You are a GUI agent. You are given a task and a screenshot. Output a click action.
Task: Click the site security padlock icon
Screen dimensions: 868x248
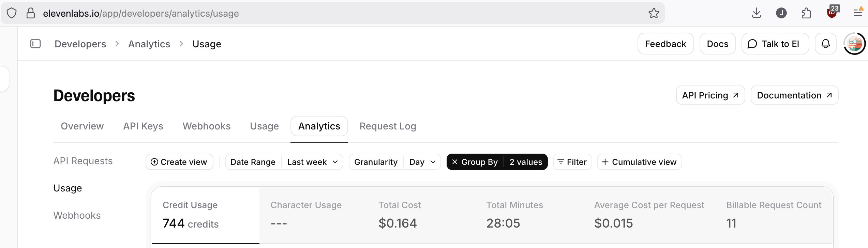tap(31, 13)
